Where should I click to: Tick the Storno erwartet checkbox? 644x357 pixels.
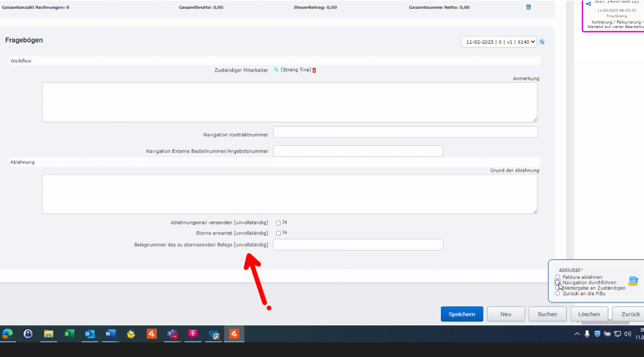coord(279,233)
